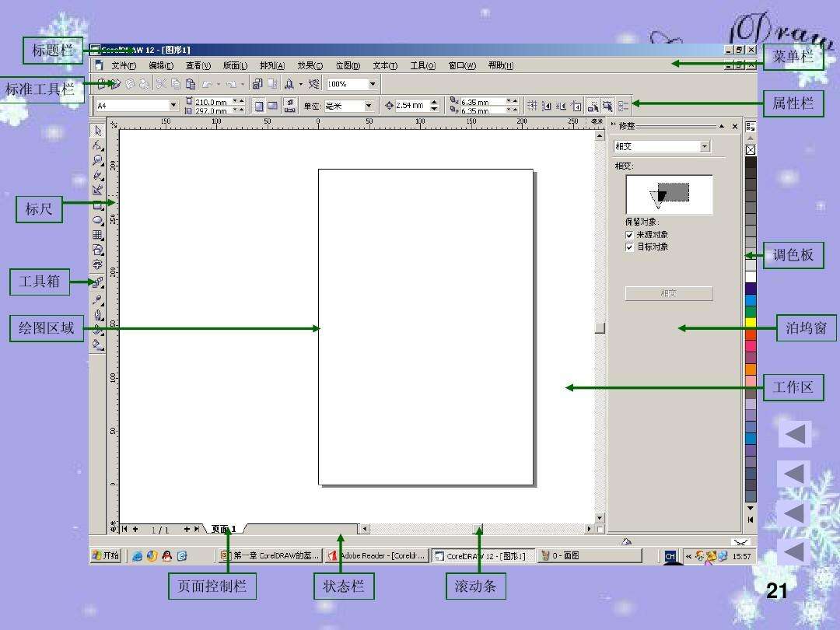The height and width of the screenshot is (630, 840).
Task: Select the 页面 1 page tab
Action: [225, 530]
